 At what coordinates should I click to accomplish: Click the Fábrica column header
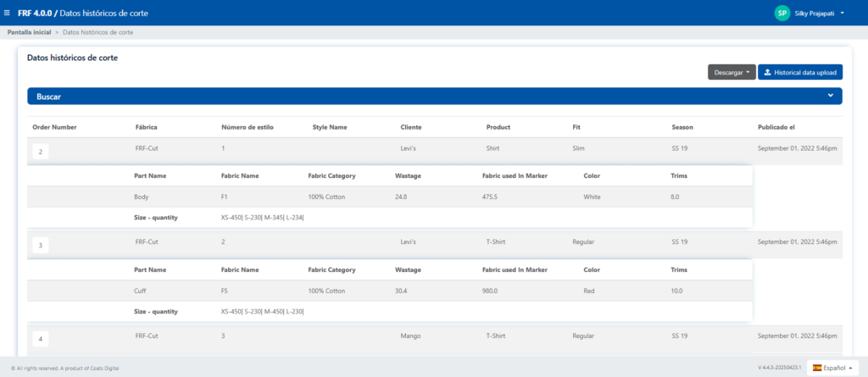(147, 127)
